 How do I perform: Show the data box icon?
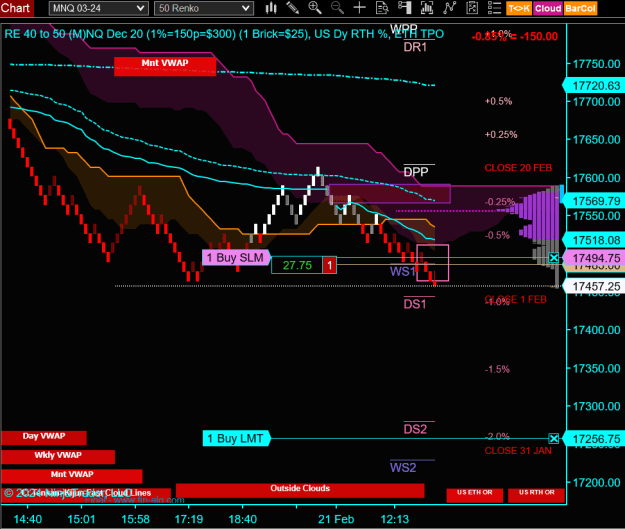(382, 8)
